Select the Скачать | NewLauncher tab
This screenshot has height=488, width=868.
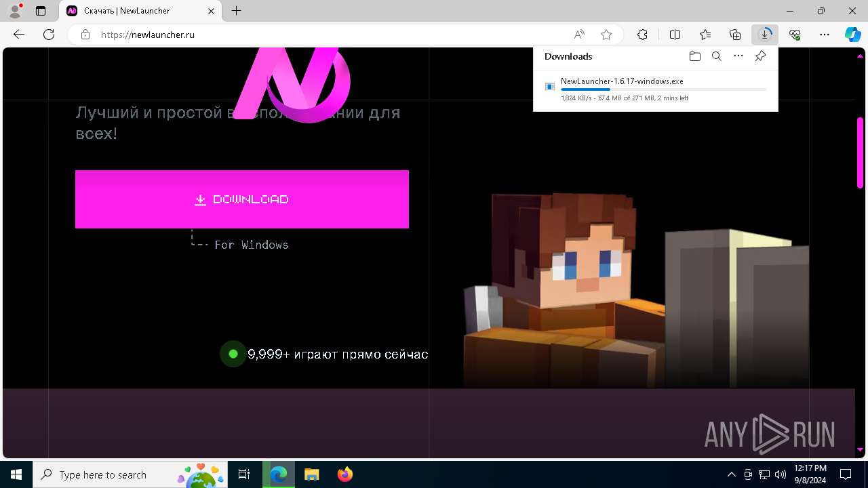point(141,11)
